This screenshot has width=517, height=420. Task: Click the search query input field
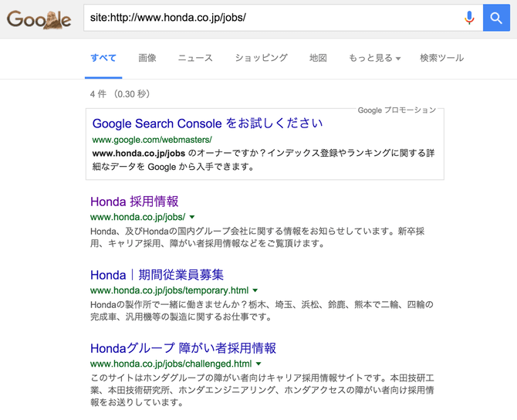[270, 18]
